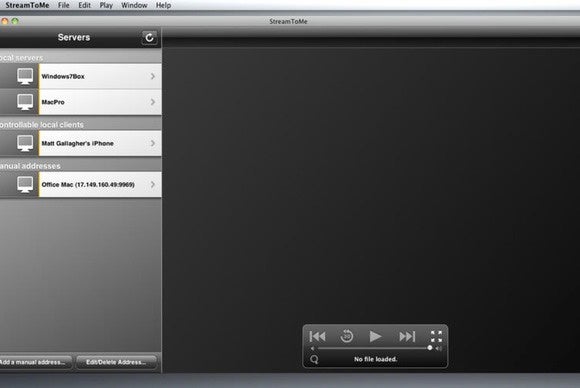Screen dimensions: 580x388
Task: Open Office Mac address chevron
Action: [x=153, y=184]
